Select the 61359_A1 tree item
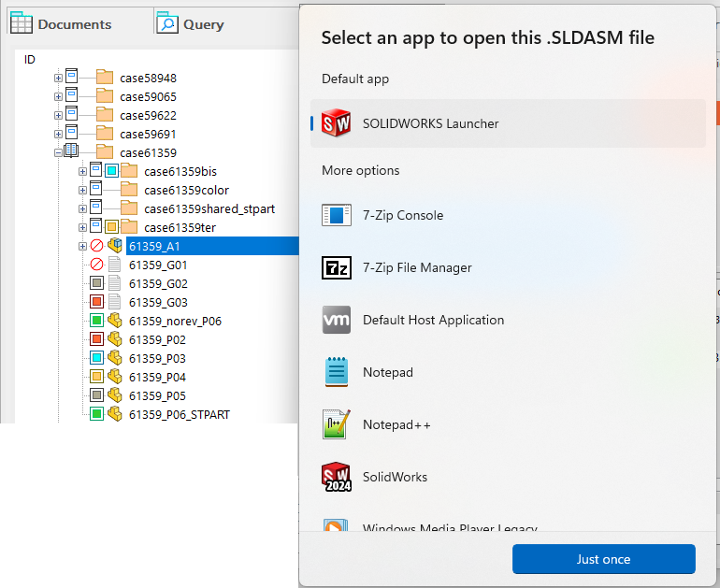 (x=212, y=247)
